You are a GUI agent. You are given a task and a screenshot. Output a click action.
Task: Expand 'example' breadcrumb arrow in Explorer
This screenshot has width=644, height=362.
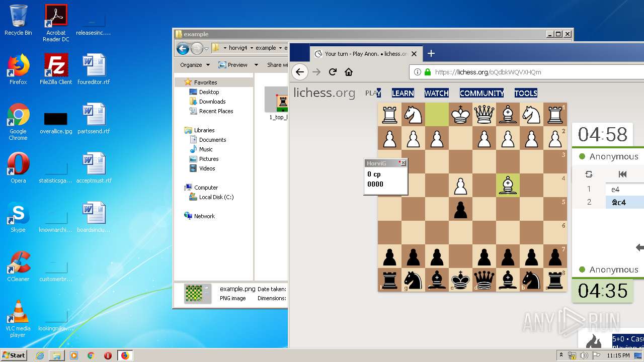click(279, 48)
